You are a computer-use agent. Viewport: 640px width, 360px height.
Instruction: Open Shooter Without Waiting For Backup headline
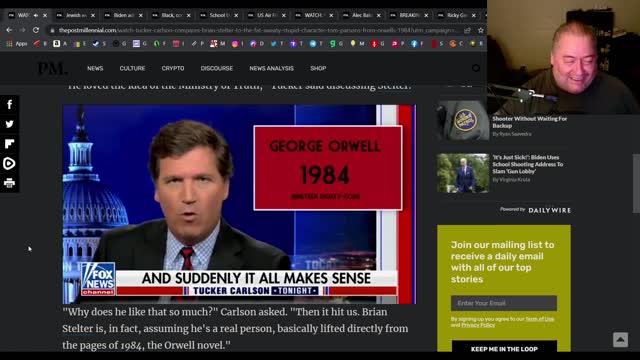click(529, 122)
